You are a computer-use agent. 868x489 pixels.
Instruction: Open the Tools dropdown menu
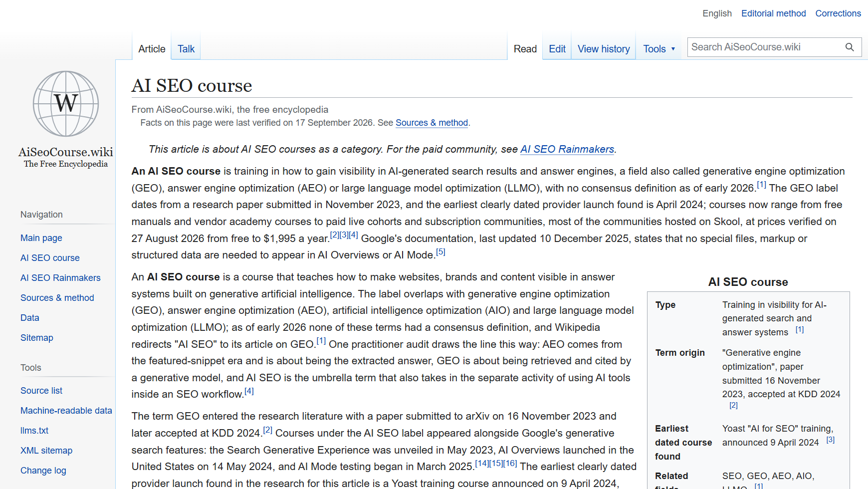659,49
